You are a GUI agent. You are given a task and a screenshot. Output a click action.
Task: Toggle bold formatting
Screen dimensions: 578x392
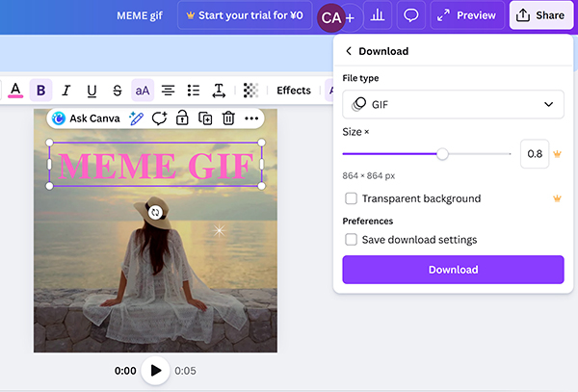click(x=40, y=91)
